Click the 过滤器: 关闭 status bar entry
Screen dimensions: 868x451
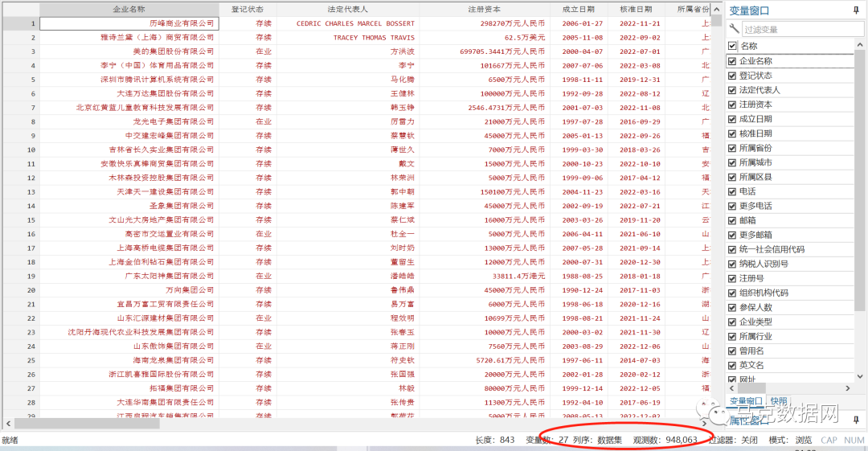point(733,440)
